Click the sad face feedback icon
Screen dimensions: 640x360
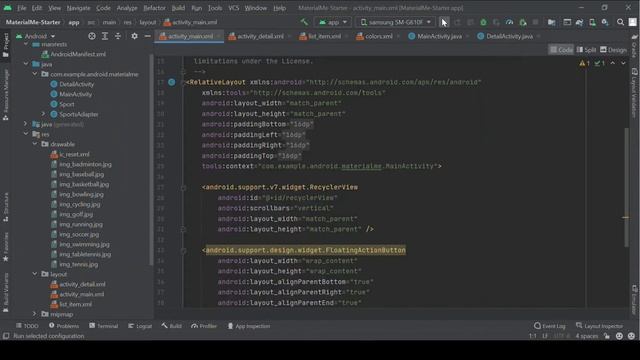click(631, 336)
